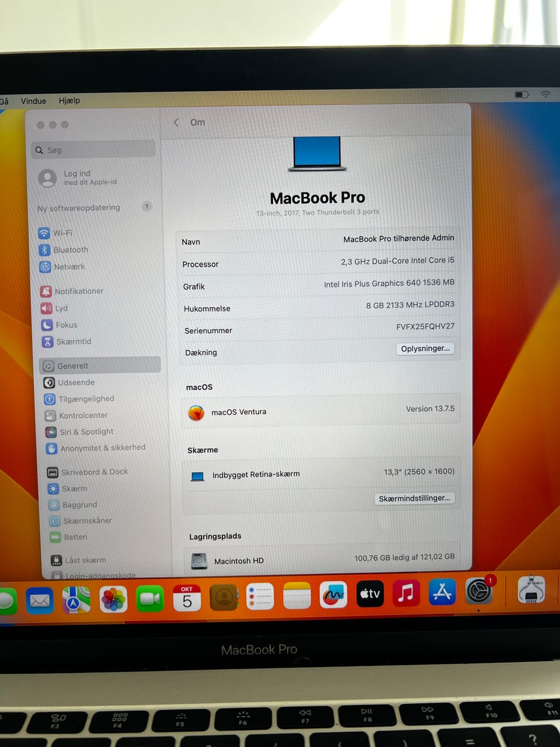Open Skærmskåner settings
Viewport: 560px width, 747px height.
[x=80, y=521]
